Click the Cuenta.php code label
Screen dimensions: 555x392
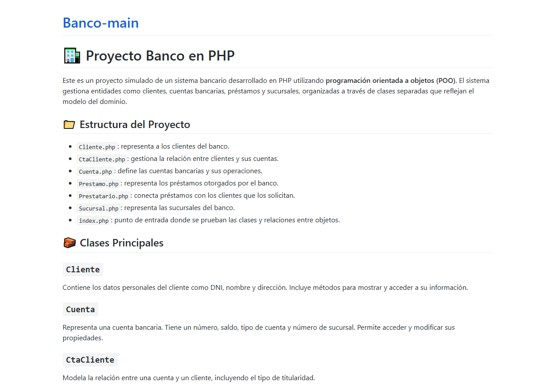(x=95, y=171)
